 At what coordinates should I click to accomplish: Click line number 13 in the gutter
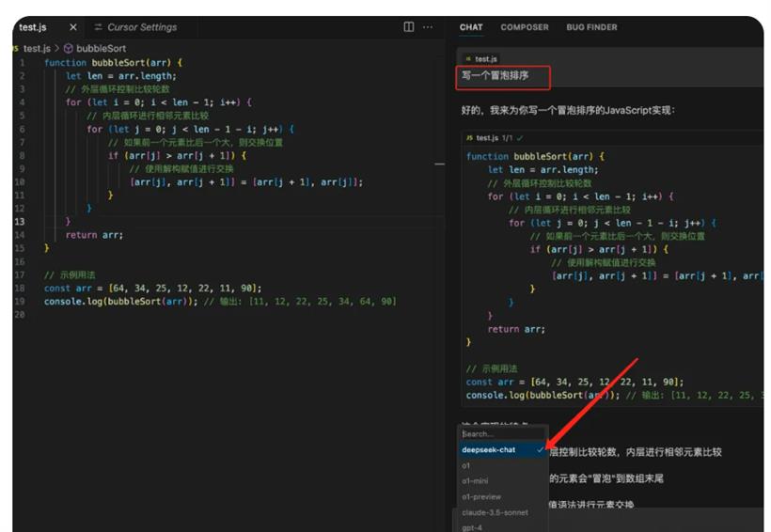click(20, 222)
